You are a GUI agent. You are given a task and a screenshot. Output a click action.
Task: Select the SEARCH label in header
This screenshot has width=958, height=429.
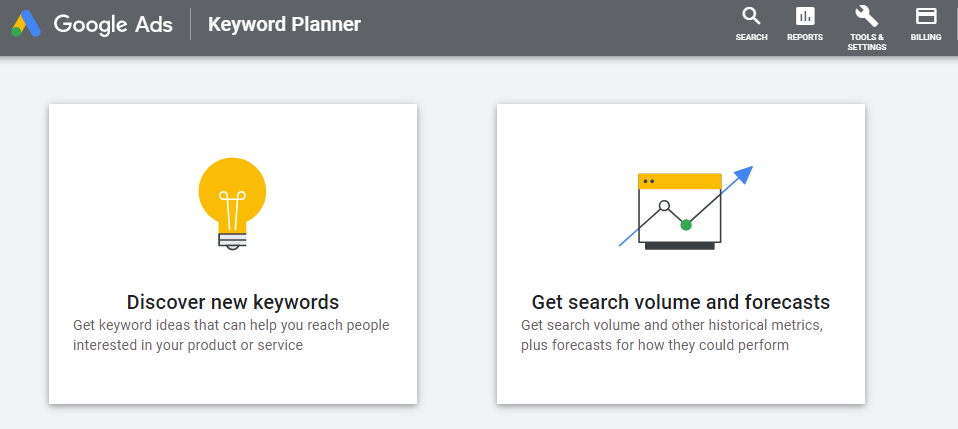click(x=751, y=37)
